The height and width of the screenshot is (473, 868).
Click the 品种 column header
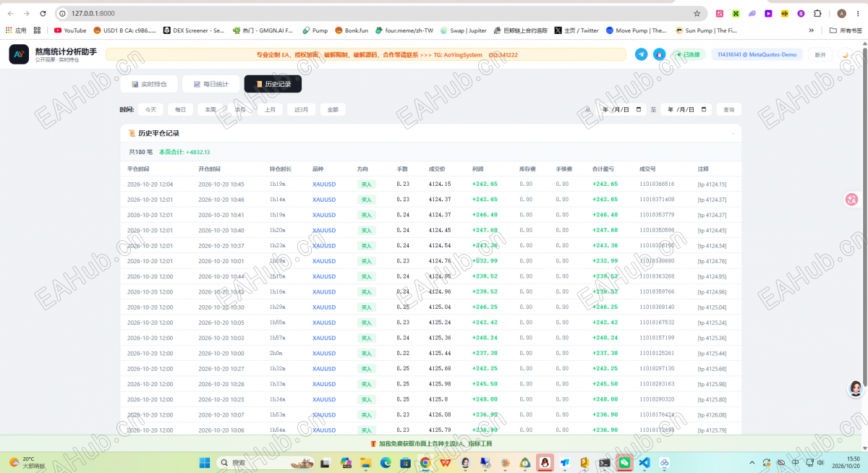[x=318, y=169]
